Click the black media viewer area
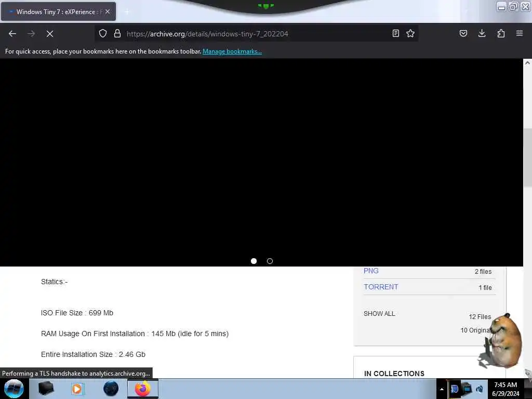 click(261, 162)
